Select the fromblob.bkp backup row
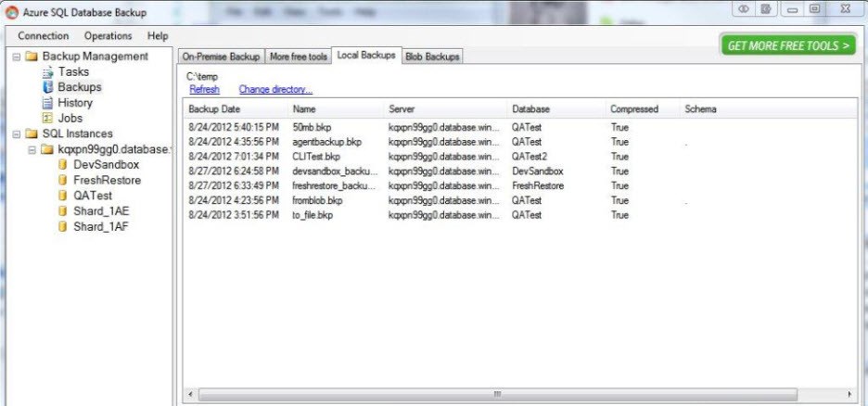 (520, 200)
